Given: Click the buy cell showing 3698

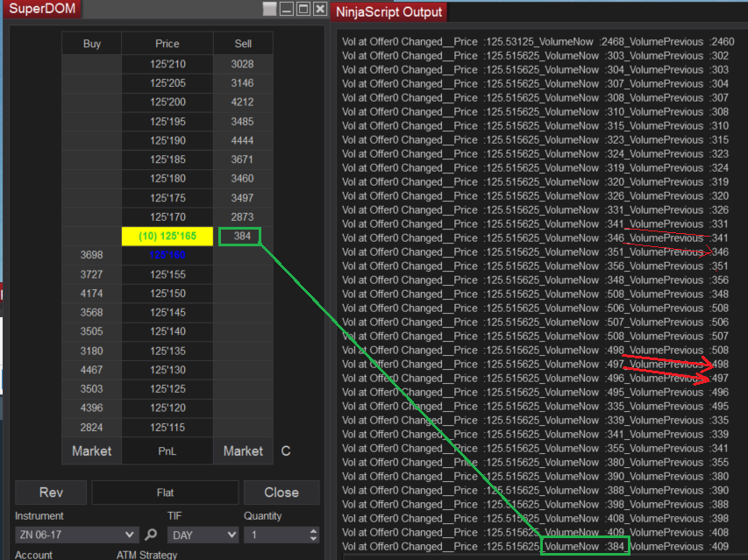Looking at the screenshot, I should coord(91,255).
